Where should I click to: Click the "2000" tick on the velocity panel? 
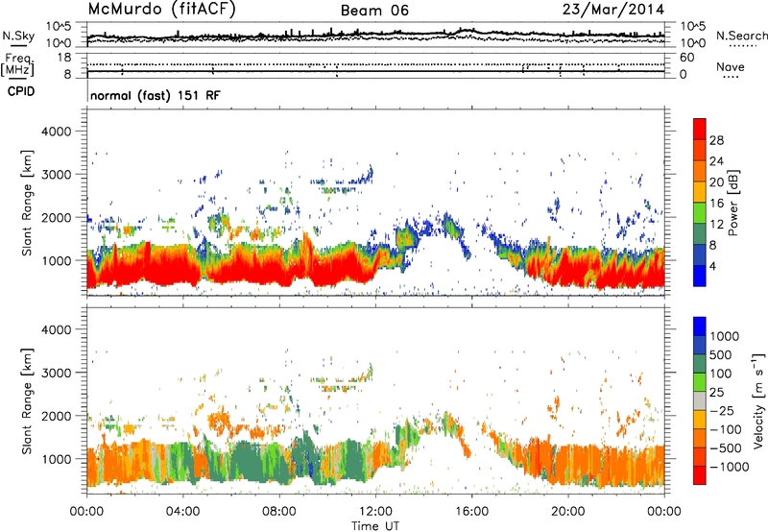pos(56,416)
